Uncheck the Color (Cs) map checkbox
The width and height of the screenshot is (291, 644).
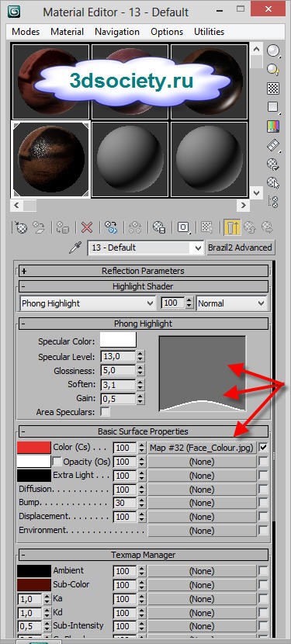click(264, 447)
